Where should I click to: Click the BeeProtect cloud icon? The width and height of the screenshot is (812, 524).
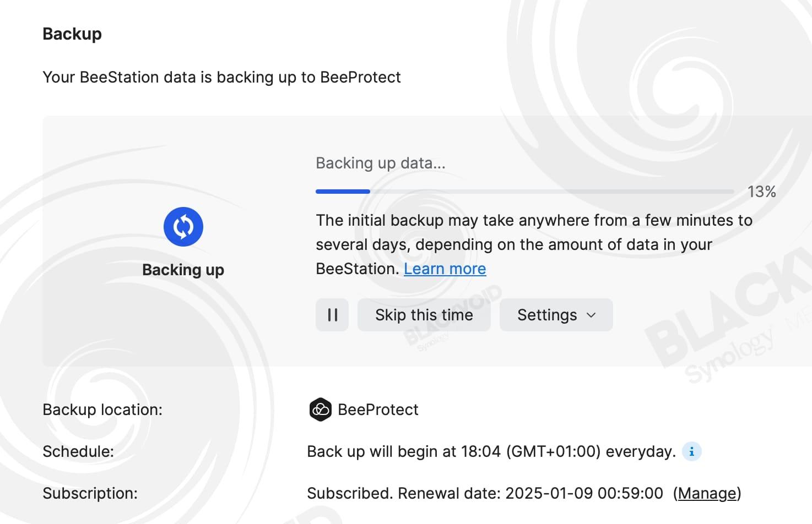click(x=320, y=410)
